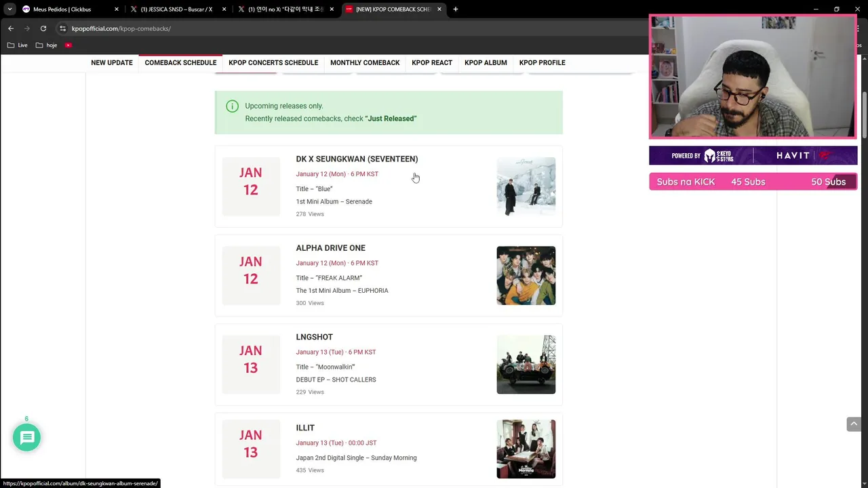Open the ILLIT Sunday Morning cover thumbnail
Viewport: 868px width, 488px height.
click(526, 449)
